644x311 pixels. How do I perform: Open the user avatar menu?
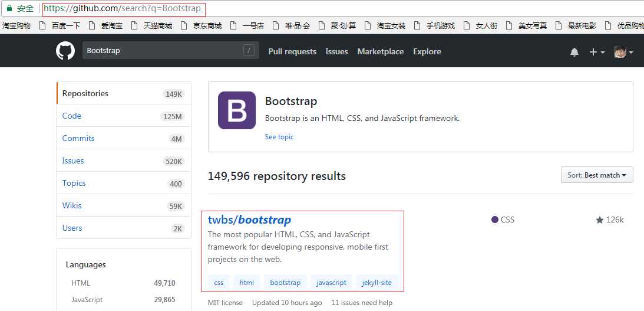pyautogui.click(x=623, y=52)
